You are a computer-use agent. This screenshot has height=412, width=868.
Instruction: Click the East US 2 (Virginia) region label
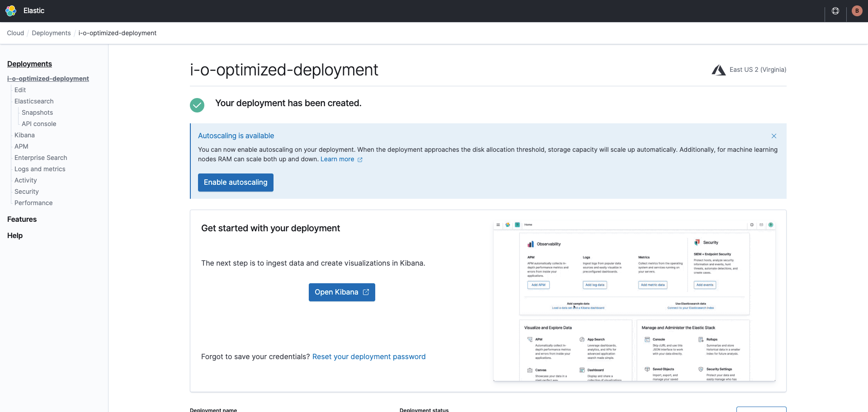tap(758, 70)
